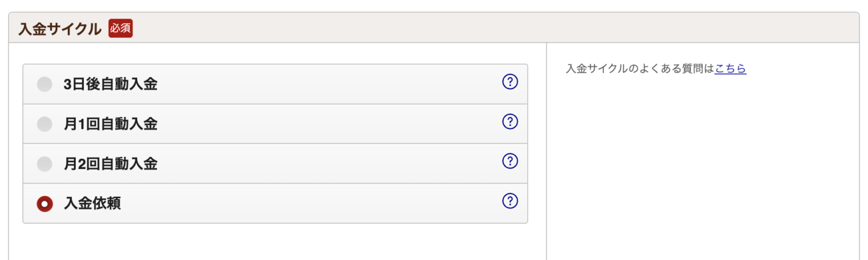The width and height of the screenshot is (868, 260).
Task: Click the 入金サイクル section heading
Action: click(x=60, y=29)
